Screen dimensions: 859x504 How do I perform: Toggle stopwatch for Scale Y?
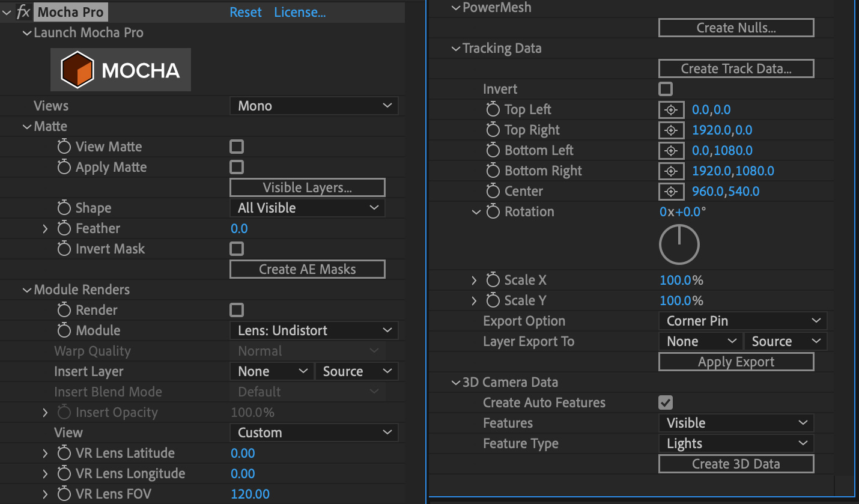click(493, 300)
